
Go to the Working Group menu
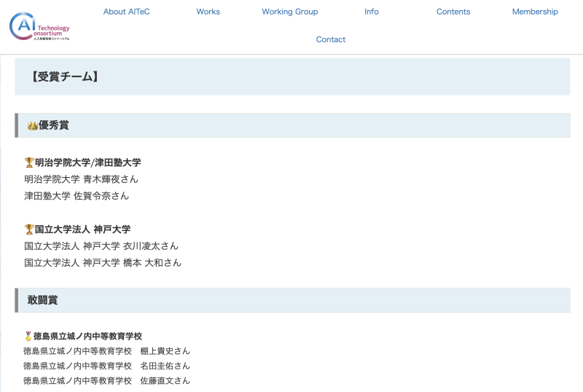(289, 12)
